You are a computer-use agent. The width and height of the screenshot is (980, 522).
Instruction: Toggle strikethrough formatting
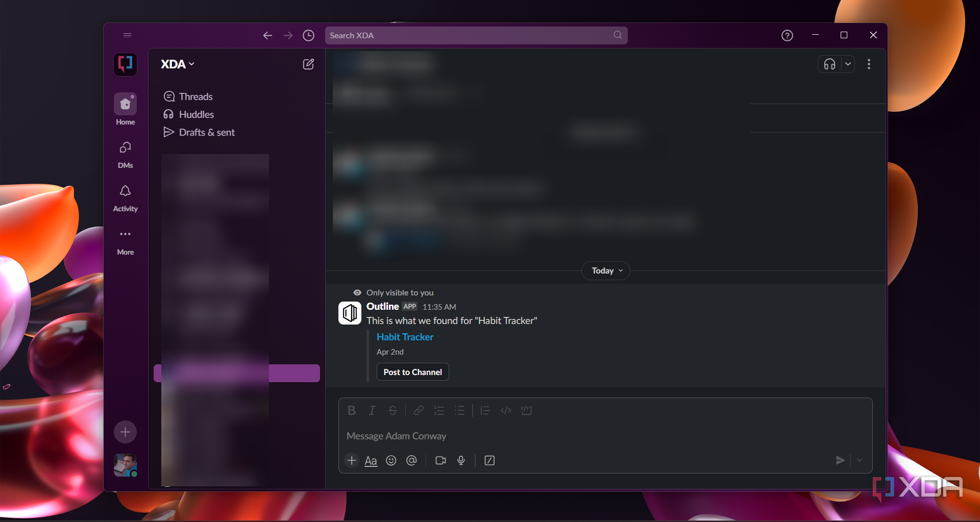(x=393, y=410)
